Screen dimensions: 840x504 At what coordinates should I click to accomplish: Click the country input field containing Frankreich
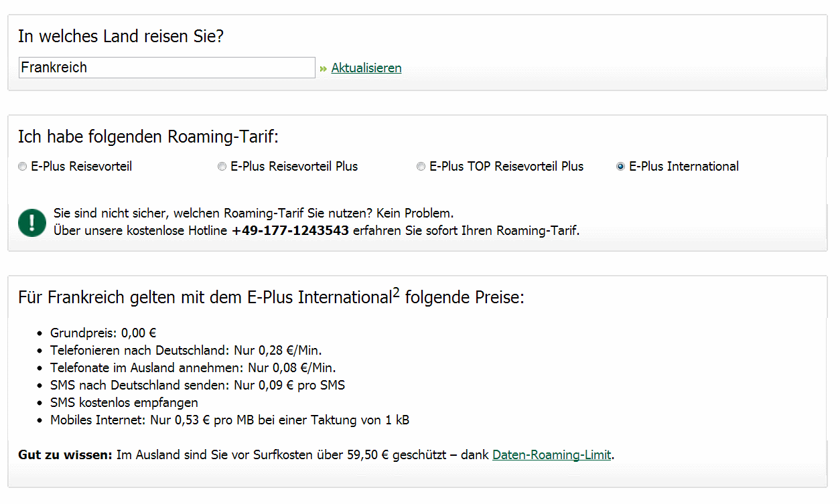(x=167, y=68)
